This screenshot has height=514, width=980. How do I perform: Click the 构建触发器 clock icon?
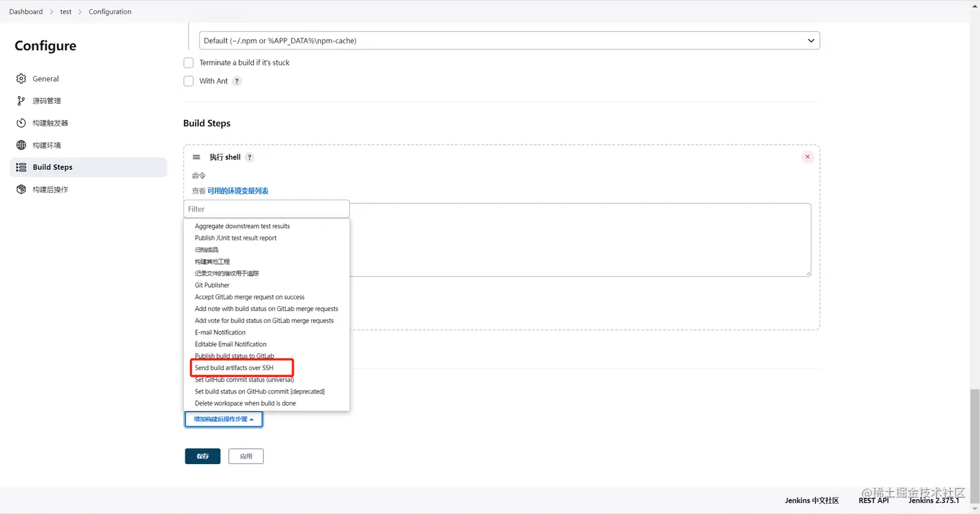click(x=21, y=123)
